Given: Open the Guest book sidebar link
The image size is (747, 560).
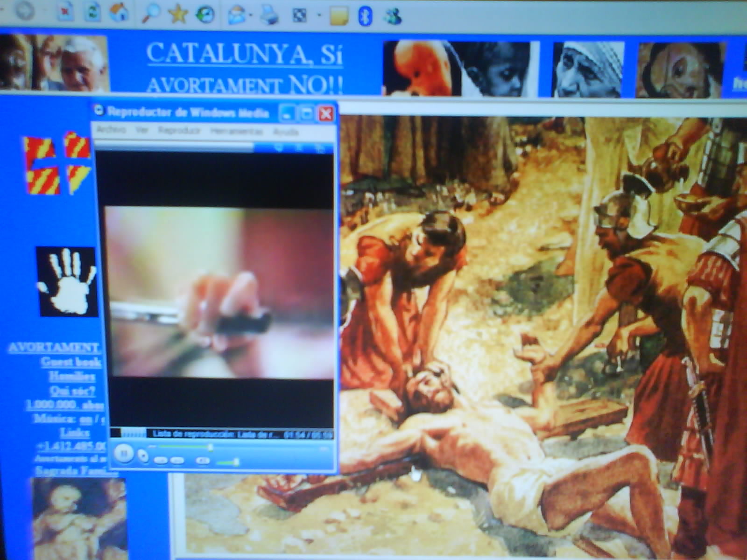Looking at the screenshot, I should tap(71, 362).
